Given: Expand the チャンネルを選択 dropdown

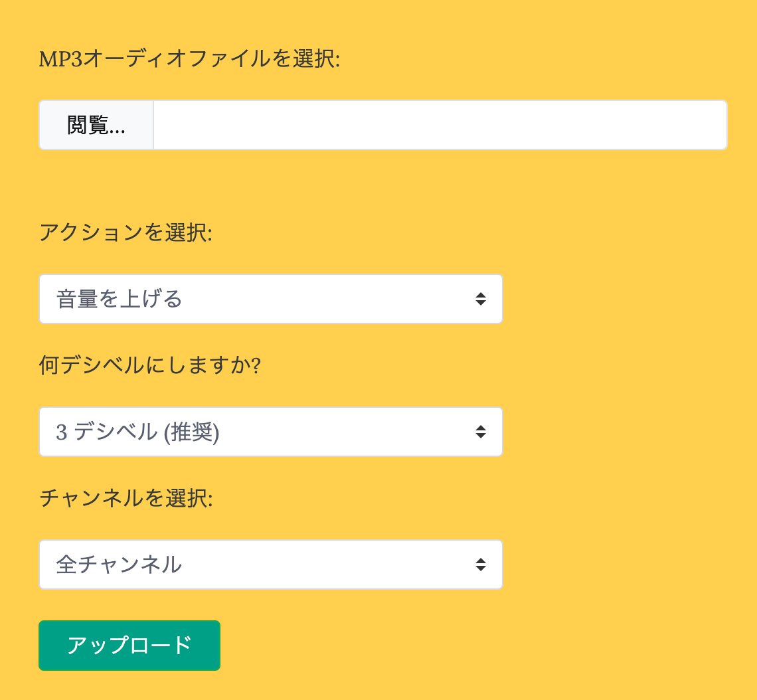Looking at the screenshot, I should 270,565.
